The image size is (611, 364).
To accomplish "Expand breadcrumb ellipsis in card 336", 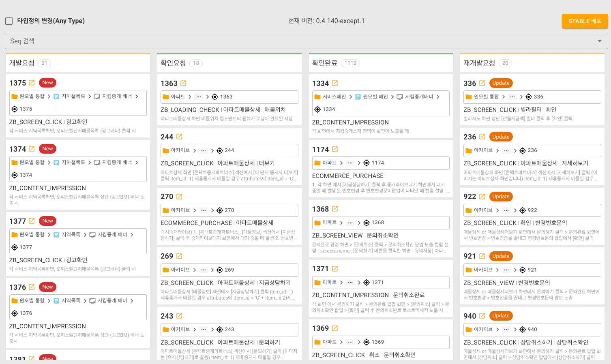I will tap(512, 97).
